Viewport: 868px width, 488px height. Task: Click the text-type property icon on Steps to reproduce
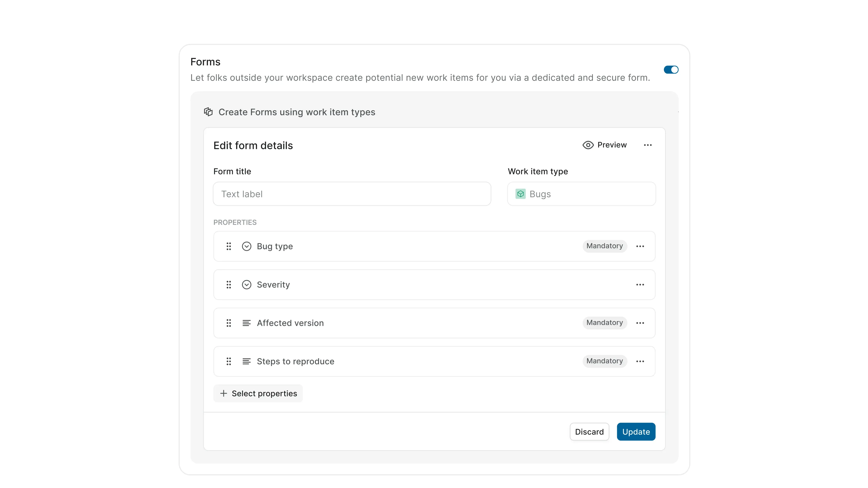point(247,361)
